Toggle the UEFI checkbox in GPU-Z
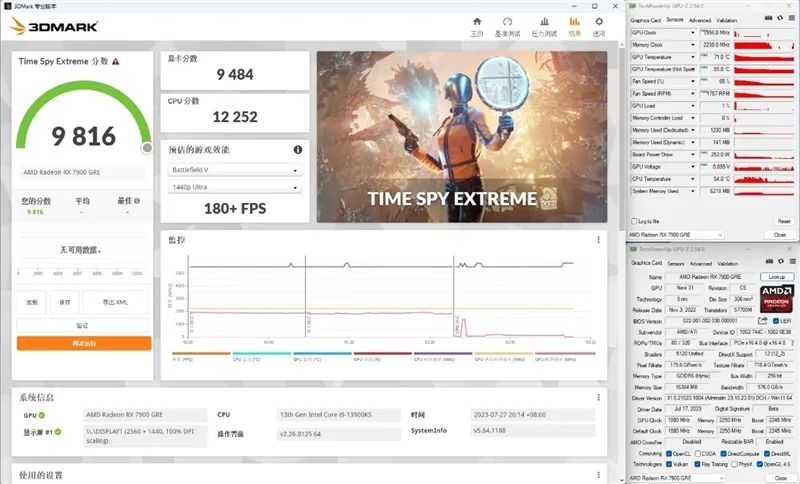Screen dimensions: 800x484 pos(776,321)
